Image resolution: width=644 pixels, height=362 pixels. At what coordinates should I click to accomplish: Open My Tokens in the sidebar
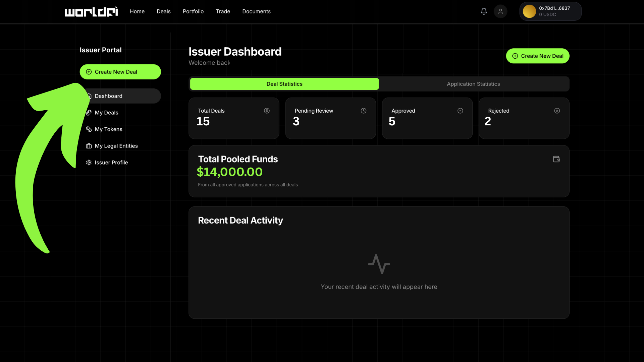108,129
